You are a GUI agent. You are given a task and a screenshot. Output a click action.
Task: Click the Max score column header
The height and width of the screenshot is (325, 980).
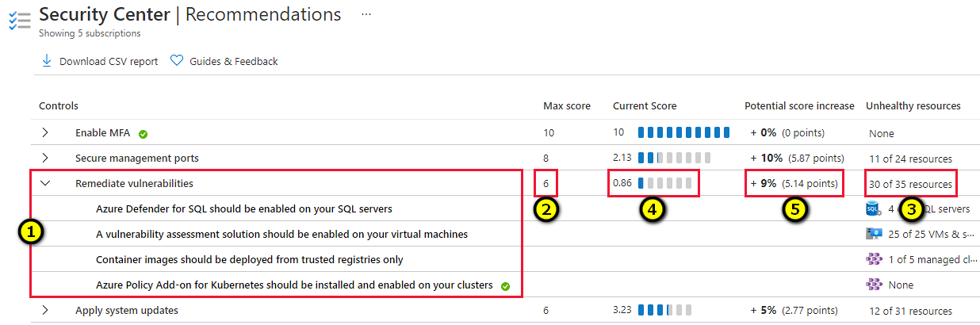click(x=567, y=105)
